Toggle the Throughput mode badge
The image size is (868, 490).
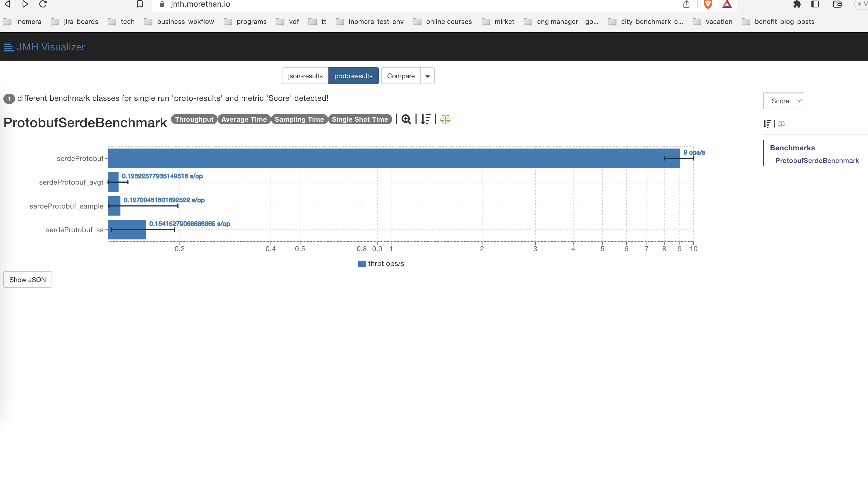pyautogui.click(x=194, y=119)
